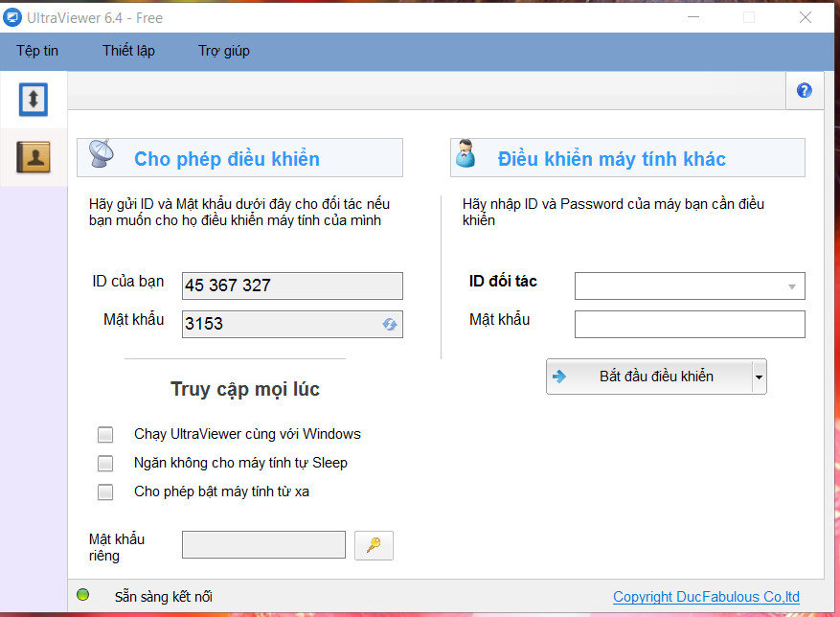Click the key icon to set private password

coord(374,545)
